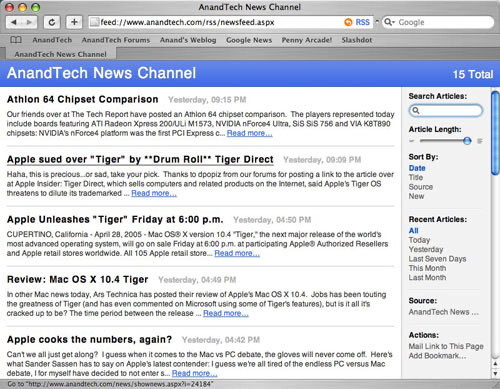Filter articles to This Month

click(427, 268)
